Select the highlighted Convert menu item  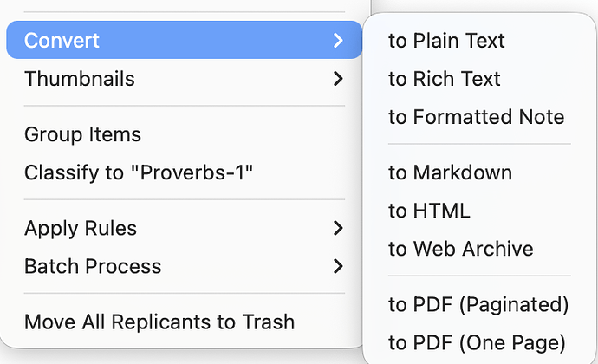pos(62,41)
